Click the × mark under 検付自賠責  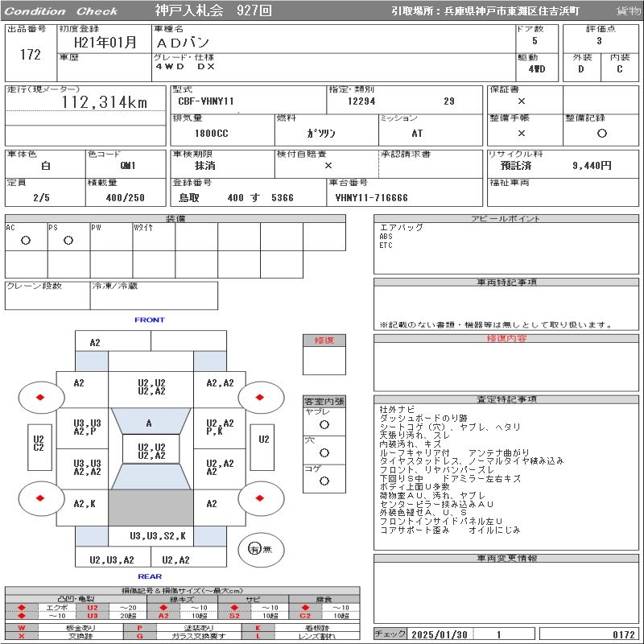click(x=328, y=165)
